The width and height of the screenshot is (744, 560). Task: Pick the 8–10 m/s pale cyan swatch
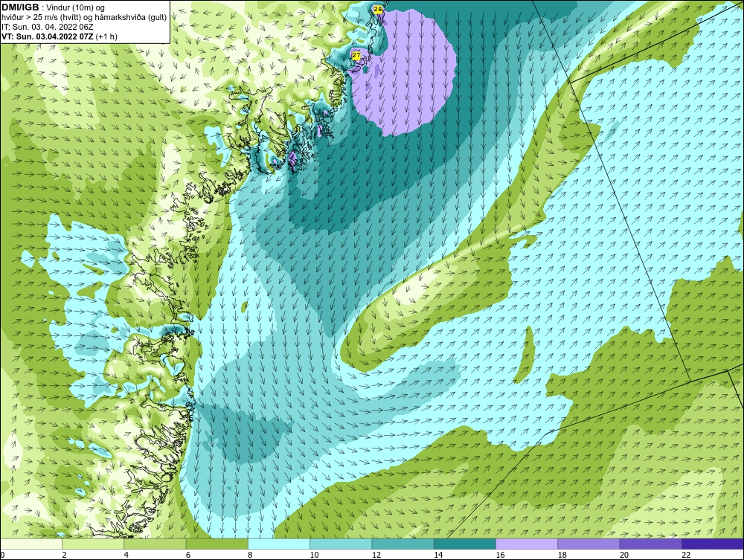pos(279,544)
